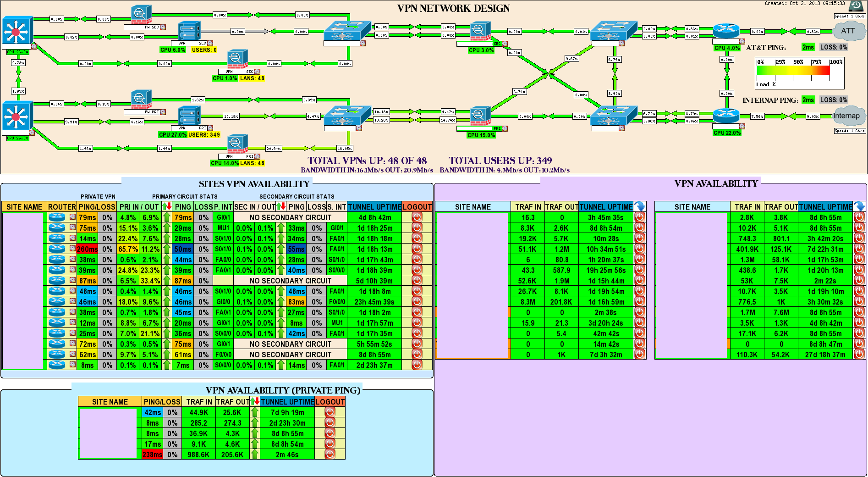This screenshot has height=477, width=868.
Task: Click the 33.4% primary outbound cell
Action: pyautogui.click(x=150, y=281)
